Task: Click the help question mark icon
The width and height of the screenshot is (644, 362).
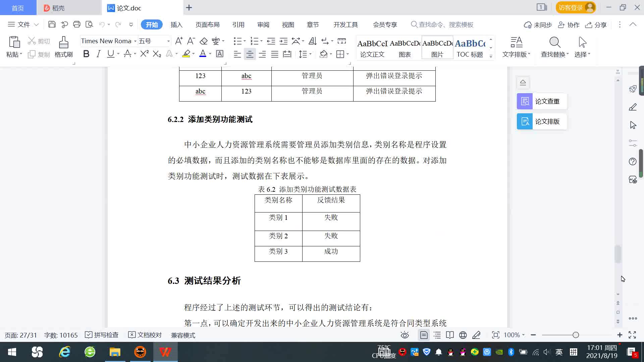Action: [x=633, y=162]
